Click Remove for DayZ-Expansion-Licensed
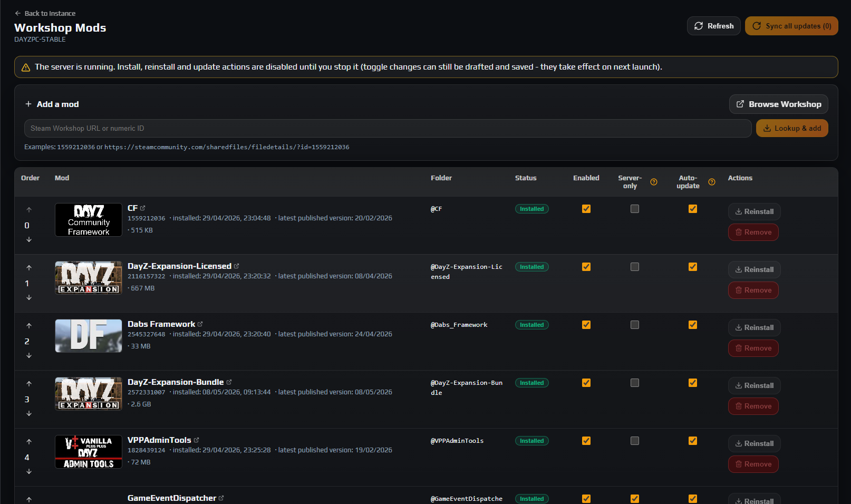Screen dimensions: 851x504 pos(753,290)
